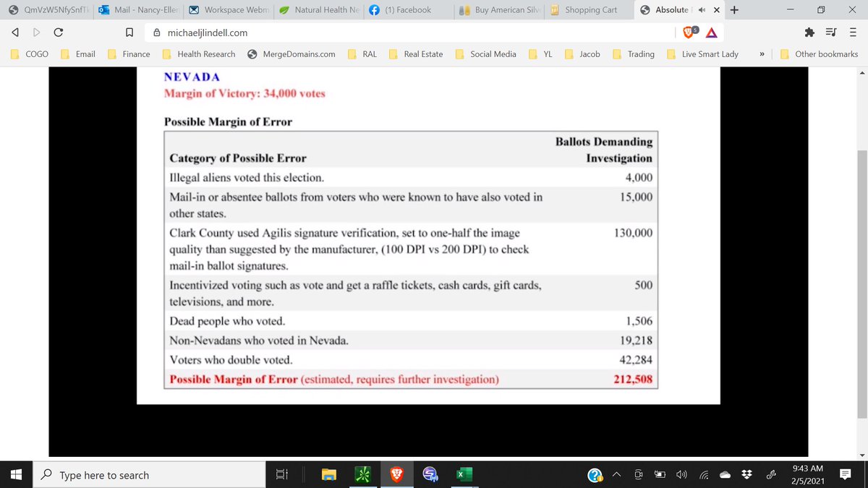Click the NEVADA heading text
Image resolution: width=868 pixels, height=488 pixels.
click(x=192, y=77)
